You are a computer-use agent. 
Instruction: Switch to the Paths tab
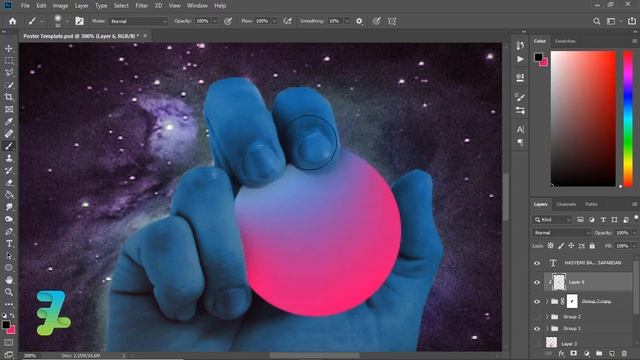pyautogui.click(x=591, y=204)
